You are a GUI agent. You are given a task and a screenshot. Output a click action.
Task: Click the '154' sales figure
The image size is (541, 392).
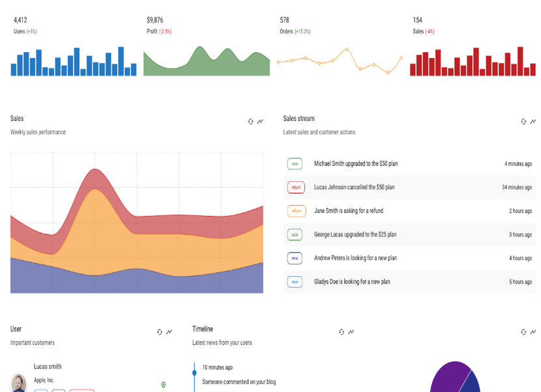417,20
